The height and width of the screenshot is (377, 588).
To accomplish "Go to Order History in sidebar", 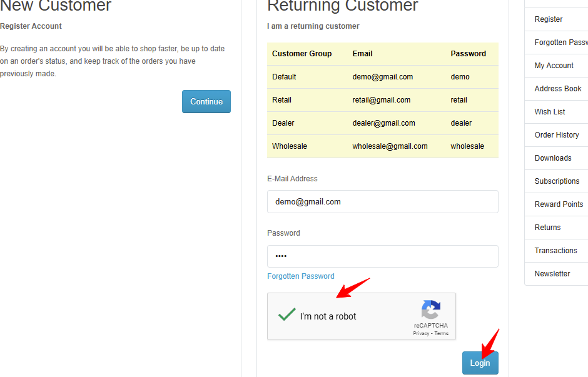I will [556, 135].
